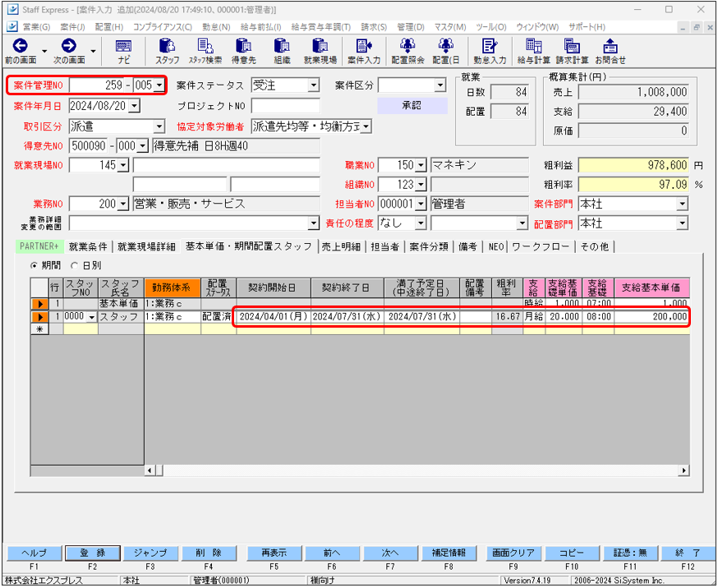
Task: Go forward with 次の画面 icon
Action: pyautogui.click(x=69, y=51)
